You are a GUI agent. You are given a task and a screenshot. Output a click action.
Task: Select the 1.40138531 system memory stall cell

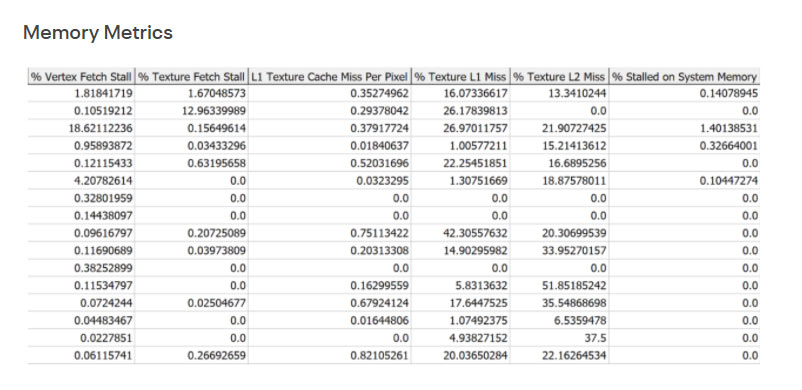[684, 128]
